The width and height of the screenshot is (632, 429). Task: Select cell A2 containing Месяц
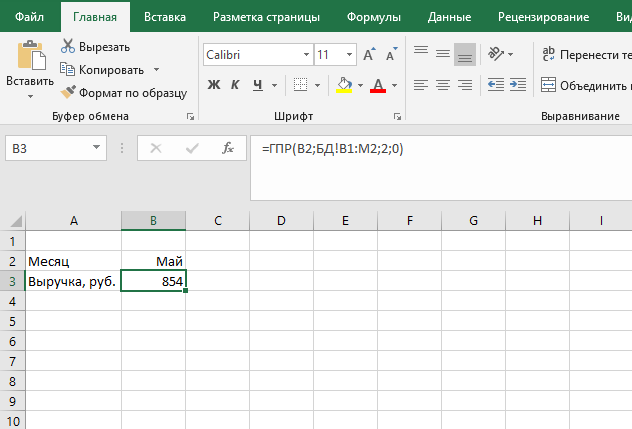click(x=73, y=261)
